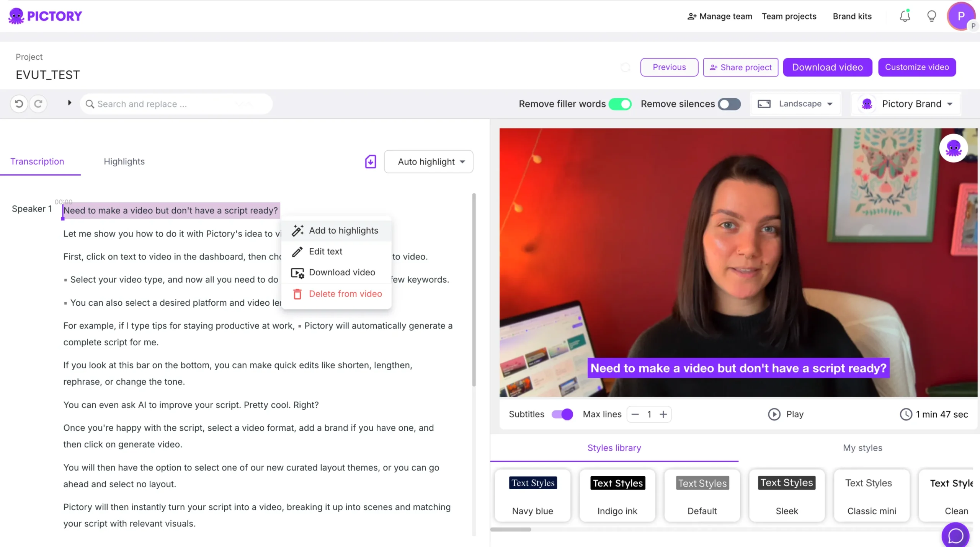Open the notifications bell
Screen dimensions: 980x547
click(905, 16)
